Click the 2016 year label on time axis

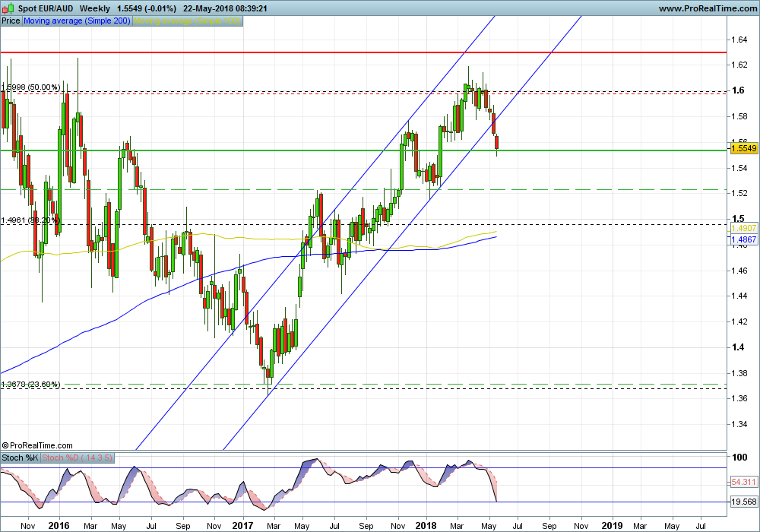pyautogui.click(x=59, y=526)
